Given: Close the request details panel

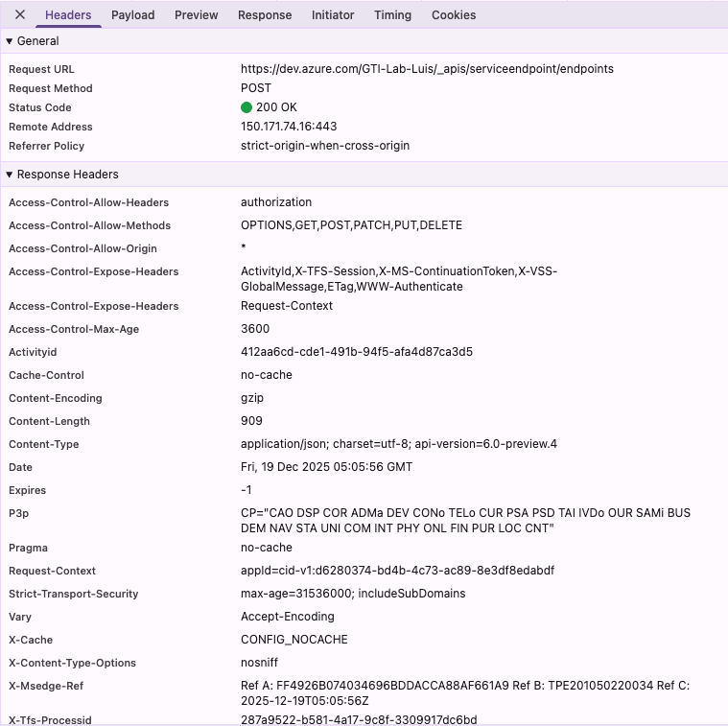Looking at the screenshot, I should (x=20, y=14).
